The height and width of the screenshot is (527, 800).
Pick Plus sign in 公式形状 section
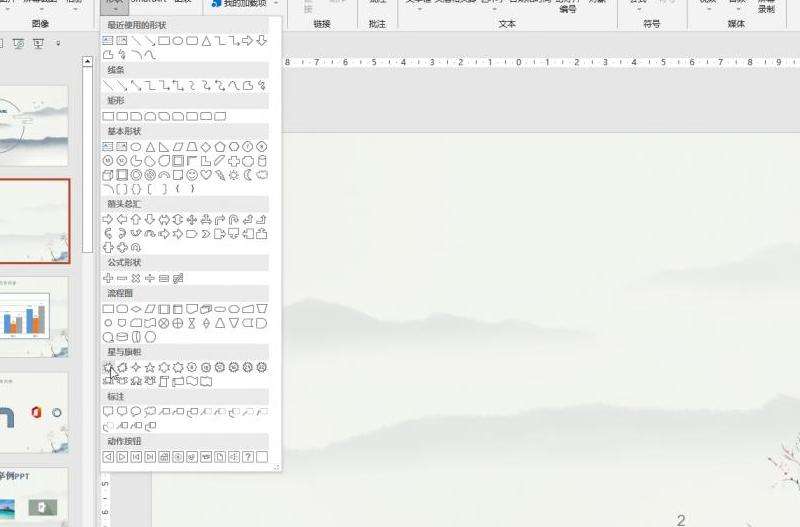pos(108,278)
